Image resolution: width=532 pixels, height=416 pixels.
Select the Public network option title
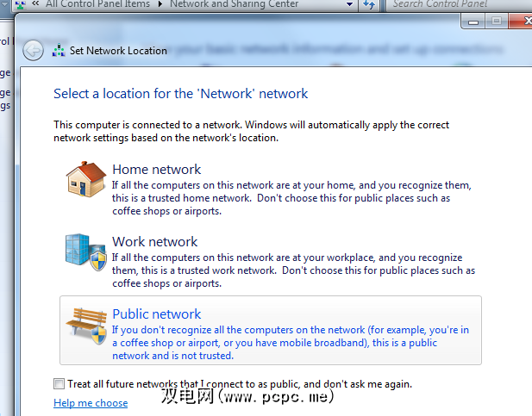pyautogui.click(x=156, y=314)
